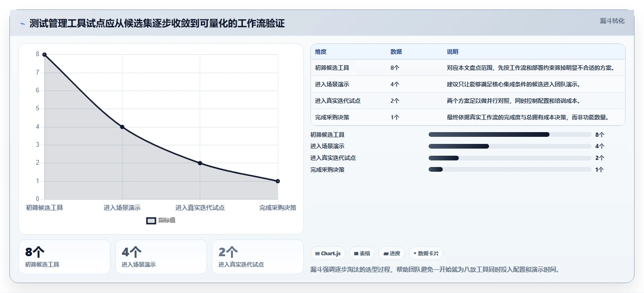The width and height of the screenshot is (644, 293).
Task: Click the 数据 table column header
Action: click(396, 52)
